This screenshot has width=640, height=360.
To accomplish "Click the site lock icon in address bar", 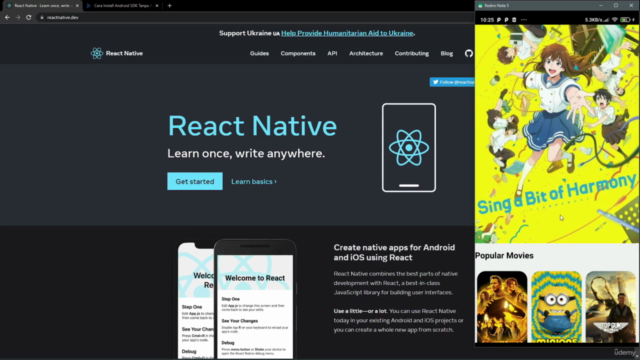I will [x=42, y=18].
